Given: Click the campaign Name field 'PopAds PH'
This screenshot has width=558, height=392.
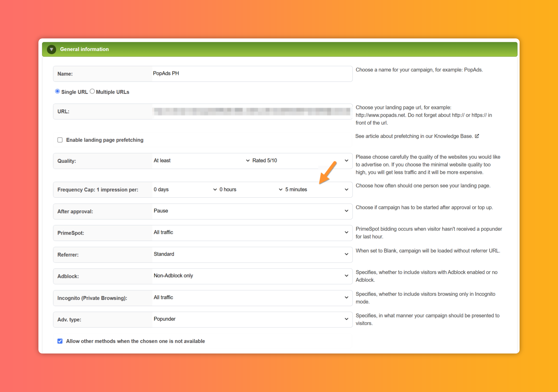Looking at the screenshot, I should click(x=252, y=74).
